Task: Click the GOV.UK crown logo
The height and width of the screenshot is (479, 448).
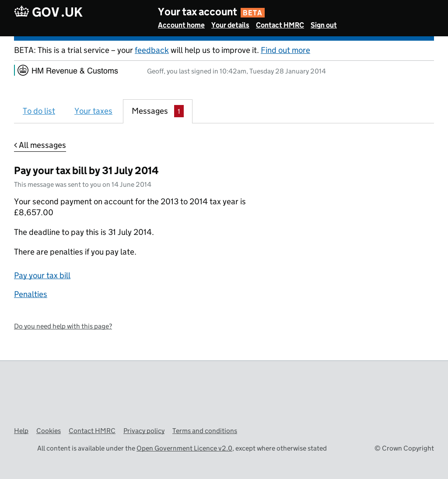Action: click(21, 12)
